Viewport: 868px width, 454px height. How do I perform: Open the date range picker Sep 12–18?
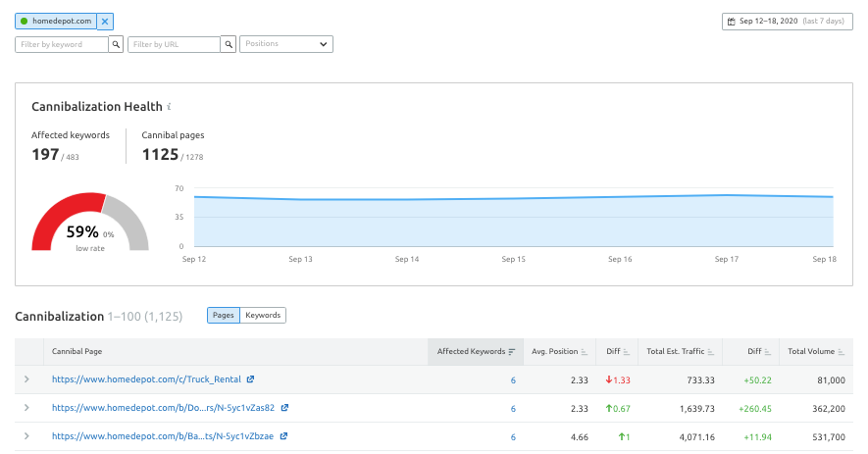click(x=787, y=21)
